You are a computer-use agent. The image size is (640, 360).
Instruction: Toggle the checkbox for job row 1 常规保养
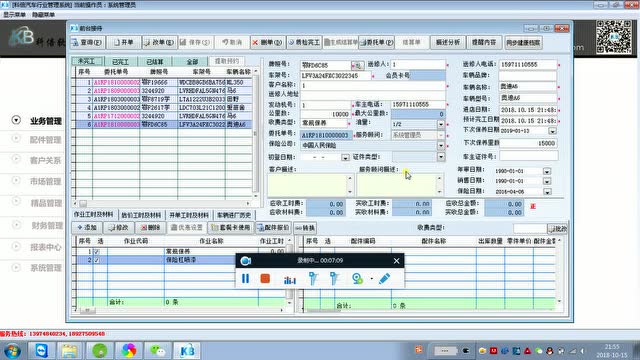pos(97,252)
